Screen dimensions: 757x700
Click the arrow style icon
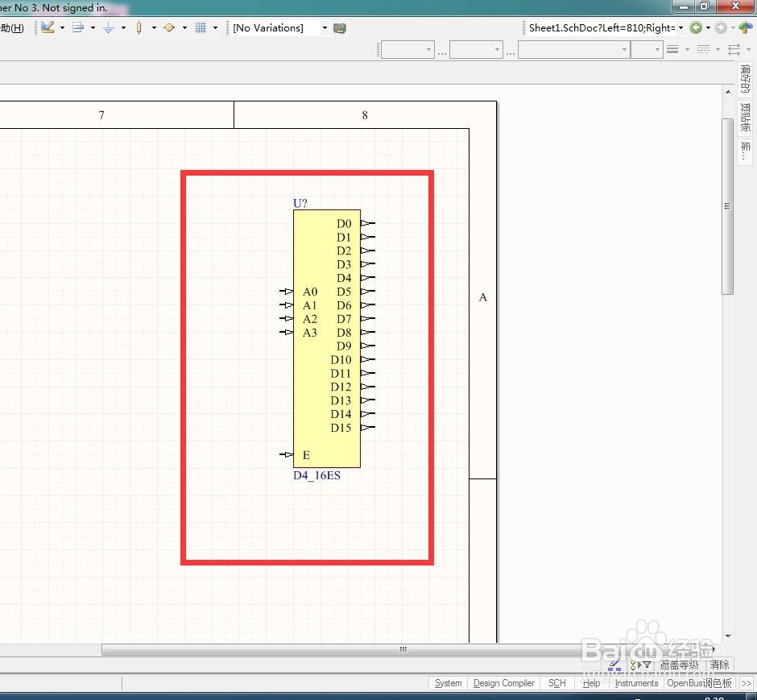pyautogui.click(x=734, y=49)
